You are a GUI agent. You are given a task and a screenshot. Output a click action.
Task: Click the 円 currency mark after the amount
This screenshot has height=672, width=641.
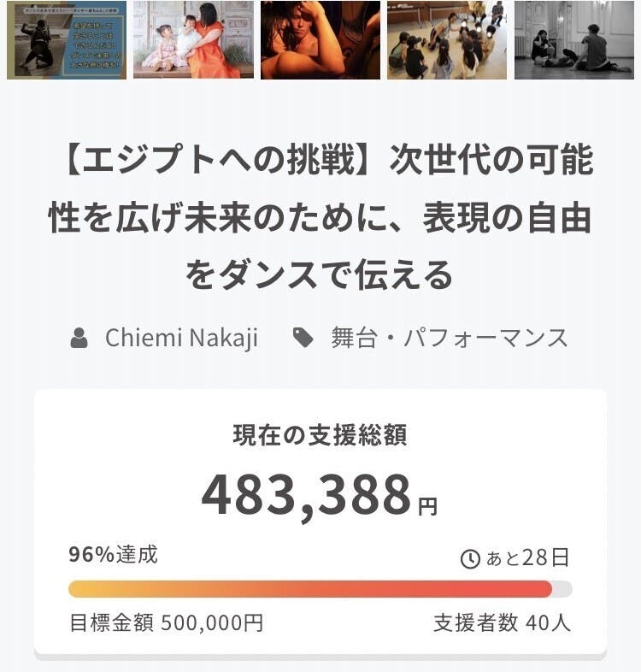point(427,507)
